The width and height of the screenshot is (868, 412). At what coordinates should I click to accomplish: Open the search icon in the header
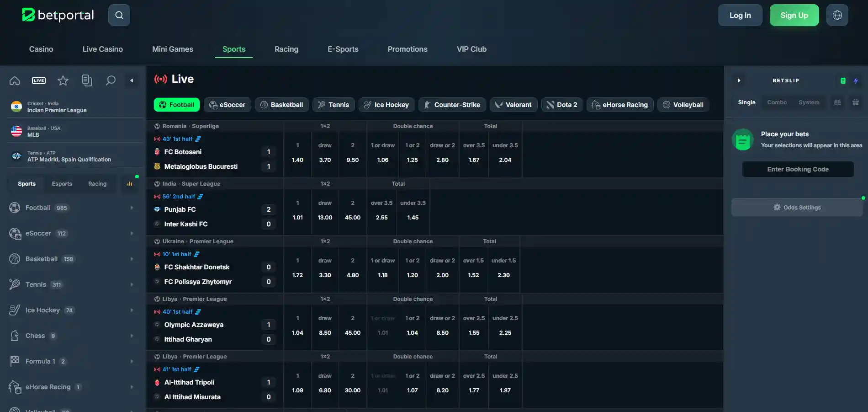(119, 15)
